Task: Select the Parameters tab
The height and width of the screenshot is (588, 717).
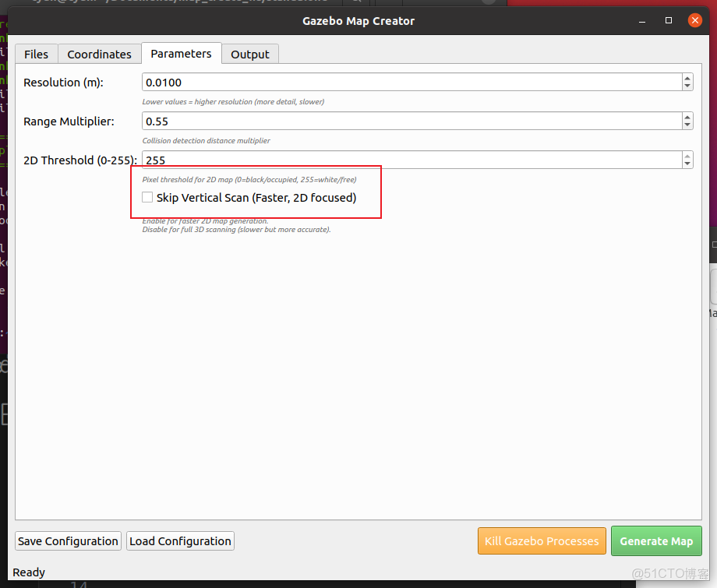Action: (x=181, y=54)
